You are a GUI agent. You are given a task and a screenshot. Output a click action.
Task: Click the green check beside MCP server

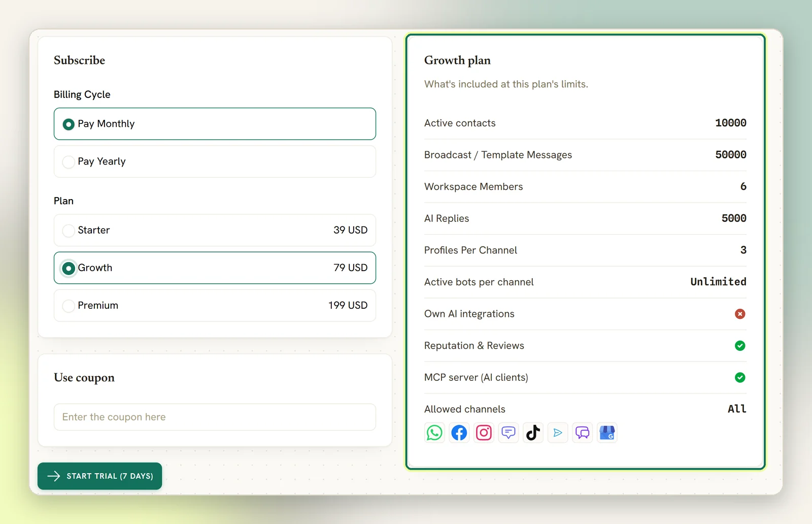pyautogui.click(x=740, y=377)
